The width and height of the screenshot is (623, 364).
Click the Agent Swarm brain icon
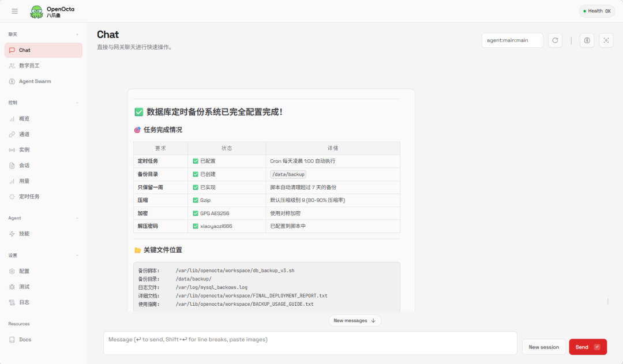12,81
